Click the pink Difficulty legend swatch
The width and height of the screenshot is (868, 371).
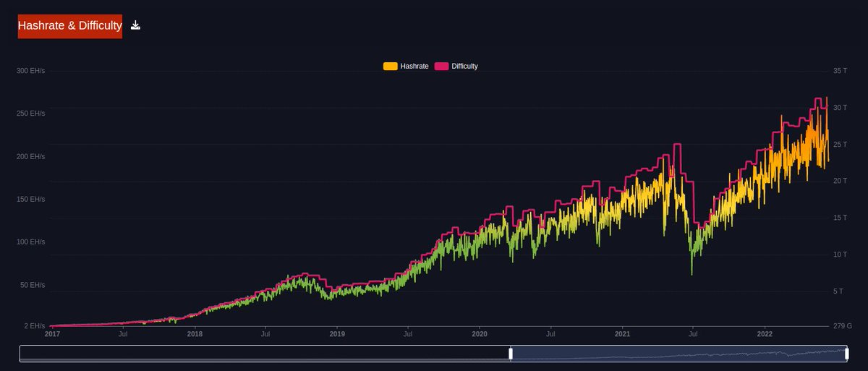point(441,67)
